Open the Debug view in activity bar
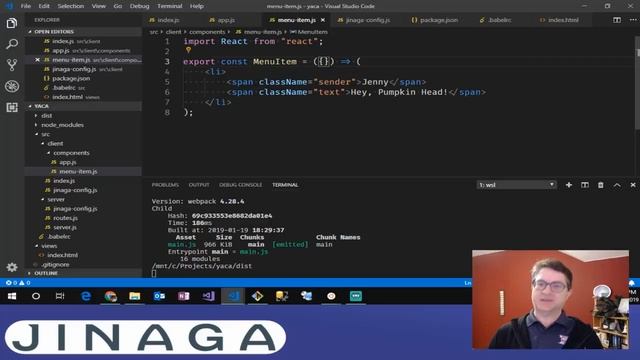The width and height of the screenshot is (640, 360). tap(12, 86)
